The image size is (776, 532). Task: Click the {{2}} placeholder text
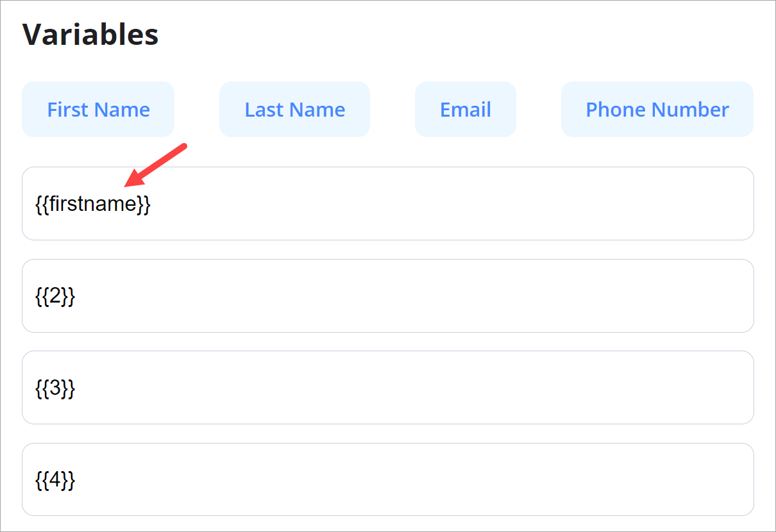pos(55,296)
